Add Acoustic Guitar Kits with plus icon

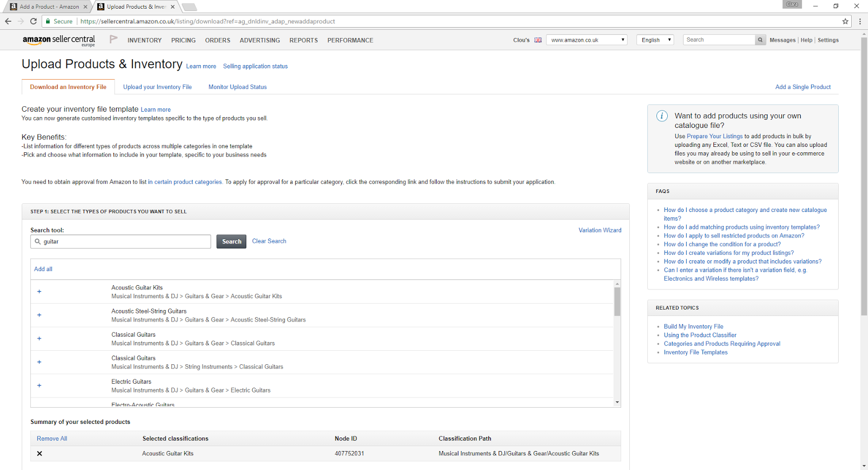39,292
